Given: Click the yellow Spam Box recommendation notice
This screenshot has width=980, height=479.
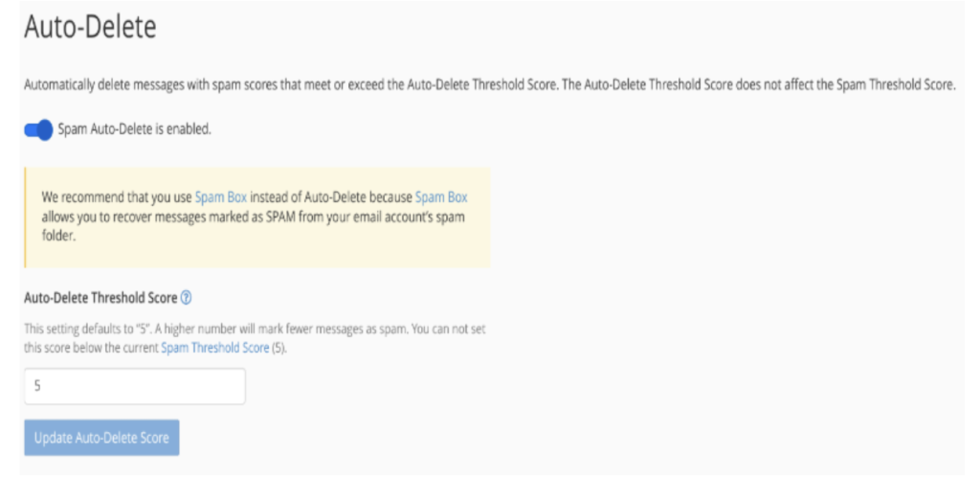Looking at the screenshot, I should (x=257, y=217).
